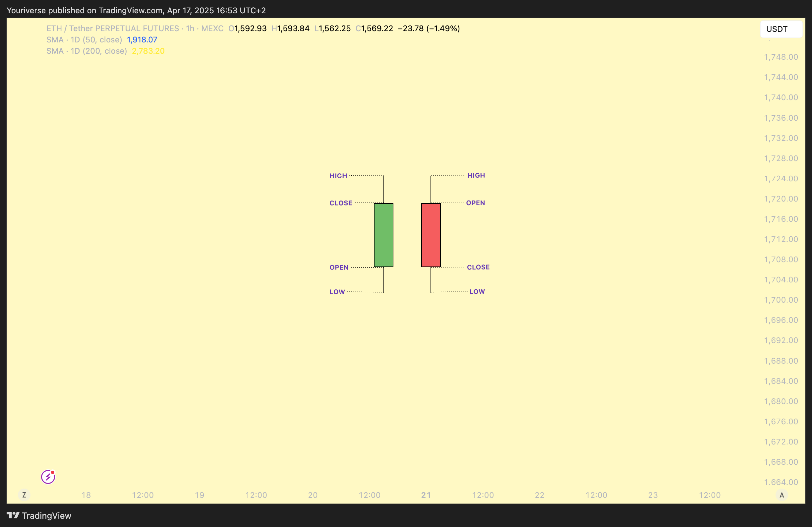Click the change value −23.78 (−1.49%)
The width and height of the screenshot is (812, 527).
(429, 28)
